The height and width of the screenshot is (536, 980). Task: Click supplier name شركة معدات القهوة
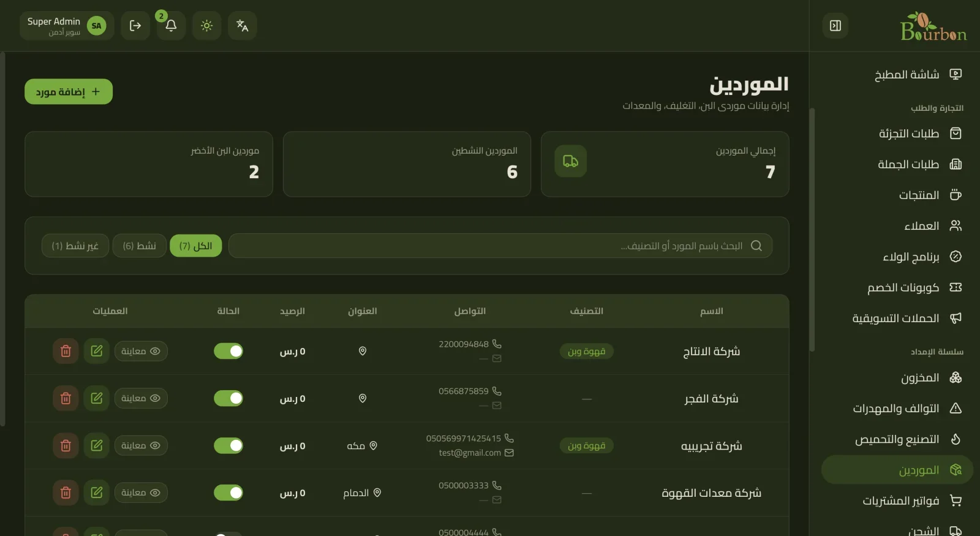pos(712,493)
